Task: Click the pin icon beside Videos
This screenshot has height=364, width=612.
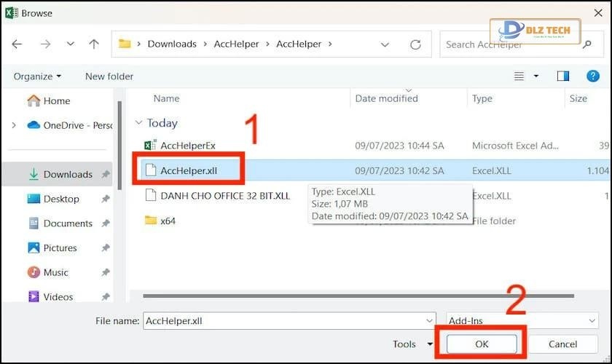Action: point(106,297)
